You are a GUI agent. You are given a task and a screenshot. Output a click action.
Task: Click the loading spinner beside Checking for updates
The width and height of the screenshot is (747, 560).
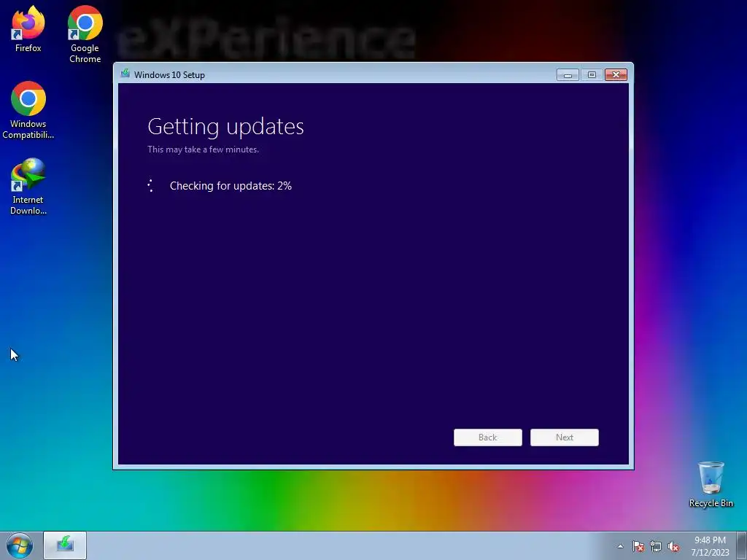pyautogui.click(x=150, y=186)
